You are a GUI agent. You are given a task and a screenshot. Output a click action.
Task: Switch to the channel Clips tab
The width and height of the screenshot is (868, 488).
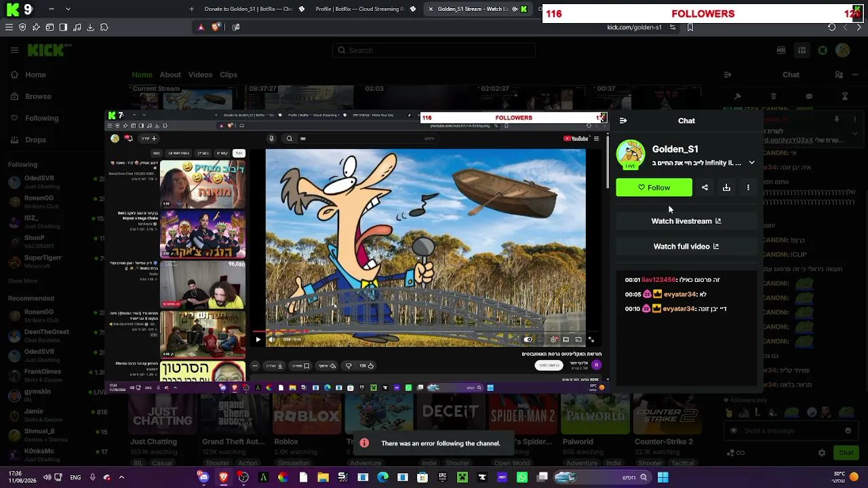pos(229,75)
